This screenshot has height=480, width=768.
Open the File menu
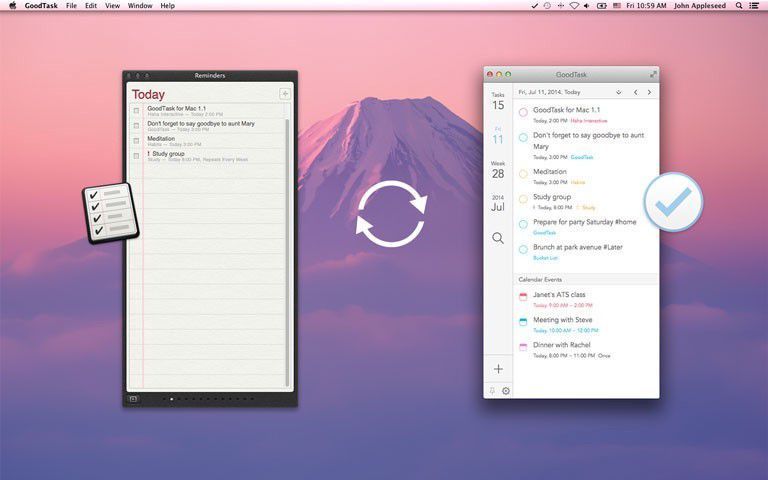coord(71,6)
